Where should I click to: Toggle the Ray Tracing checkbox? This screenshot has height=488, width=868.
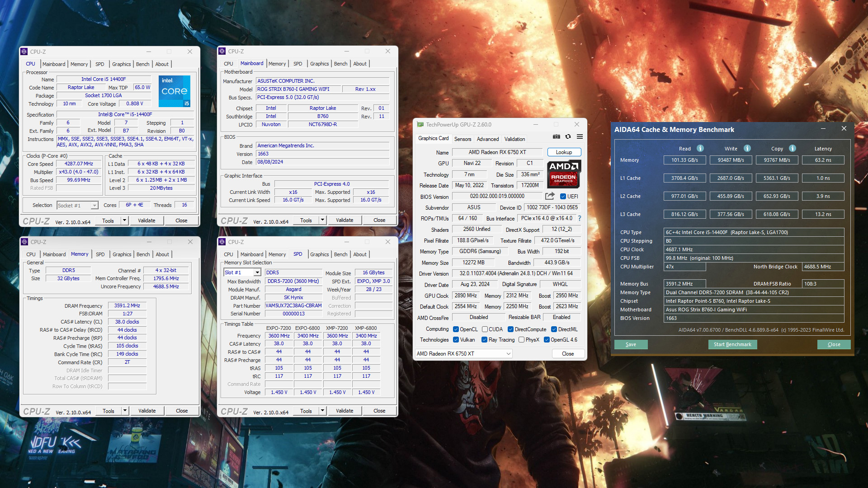[x=485, y=340]
